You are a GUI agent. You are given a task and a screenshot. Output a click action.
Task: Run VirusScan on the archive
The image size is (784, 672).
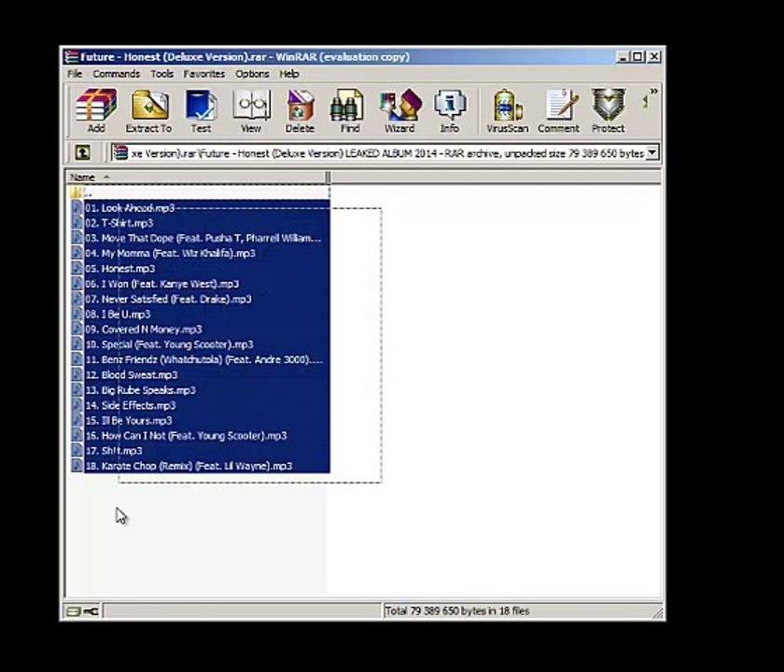tap(508, 111)
